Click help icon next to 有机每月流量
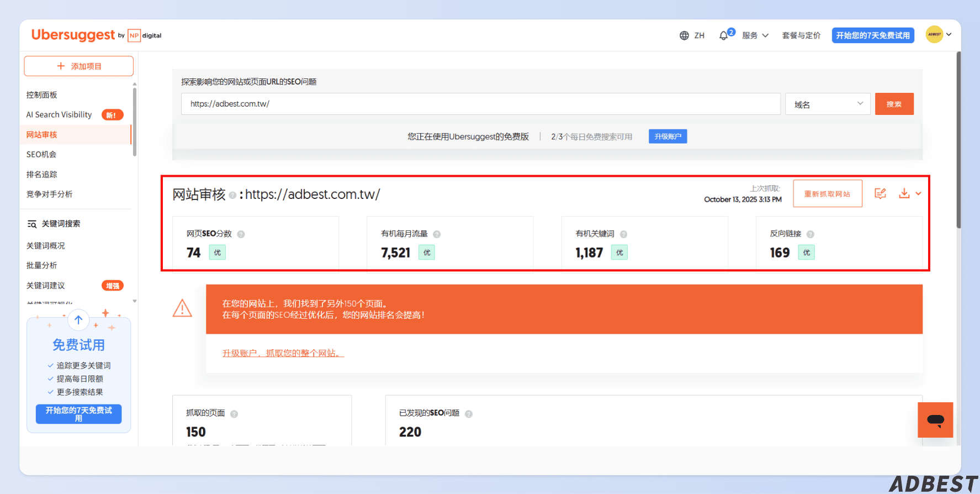This screenshot has height=494, width=980. (437, 234)
